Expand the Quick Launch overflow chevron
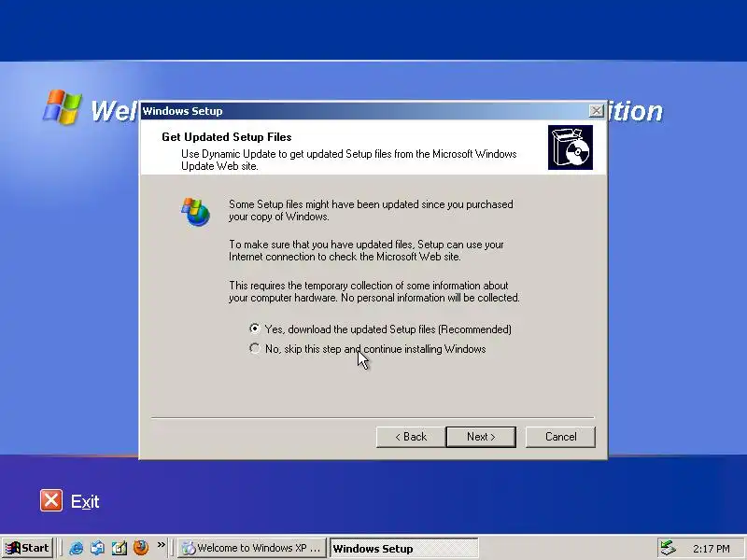The image size is (747, 560). click(x=161, y=544)
